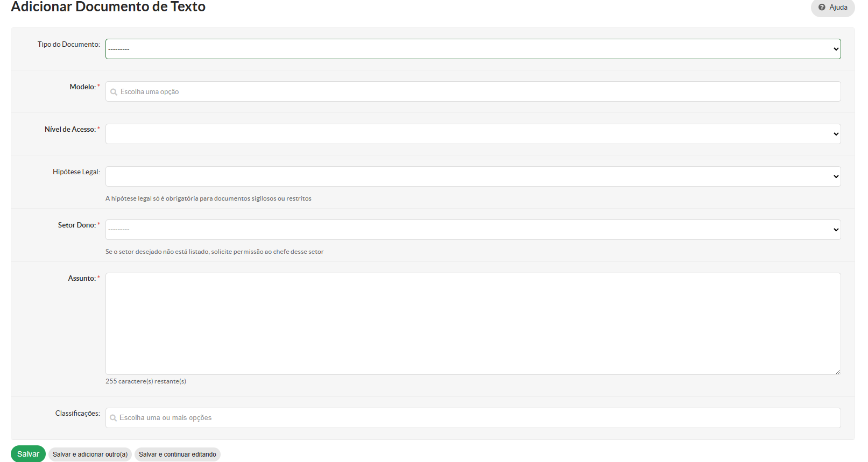Click the Hipótese Legal label
This screenshot has height=462, width=868.
tap(76, 172)
